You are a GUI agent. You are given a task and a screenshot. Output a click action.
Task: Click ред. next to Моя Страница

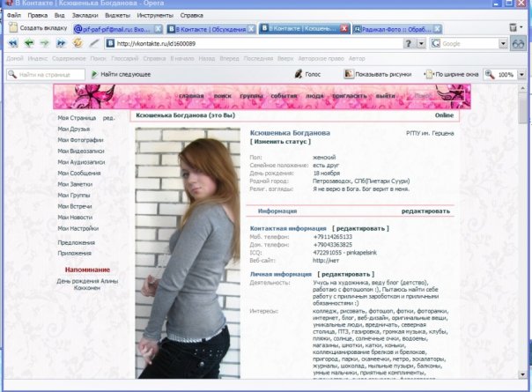[x=108, y=118]
